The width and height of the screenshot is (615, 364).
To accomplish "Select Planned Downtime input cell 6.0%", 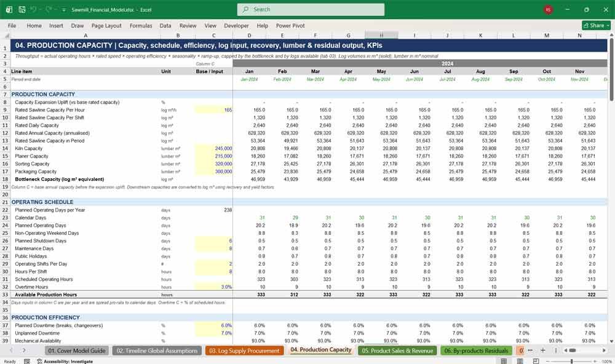I will [x=214, y=325].
